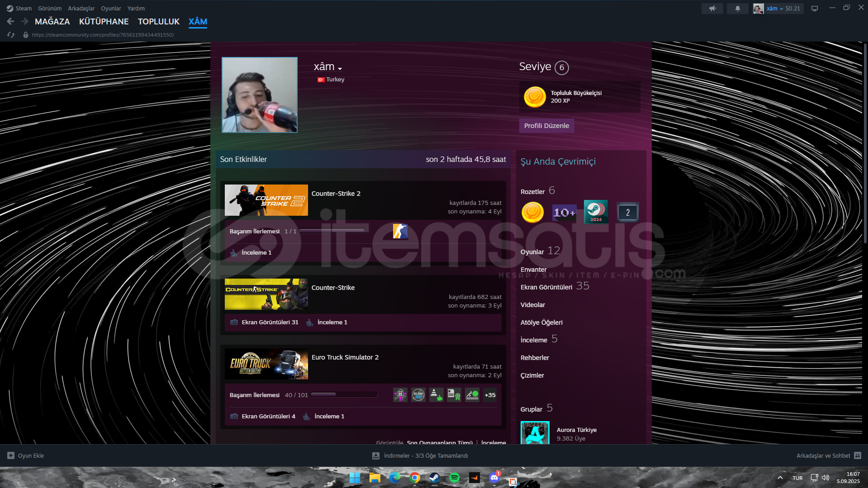Open the Oyunlar menu
Screen dimensions: 868x488
point(111,8)
